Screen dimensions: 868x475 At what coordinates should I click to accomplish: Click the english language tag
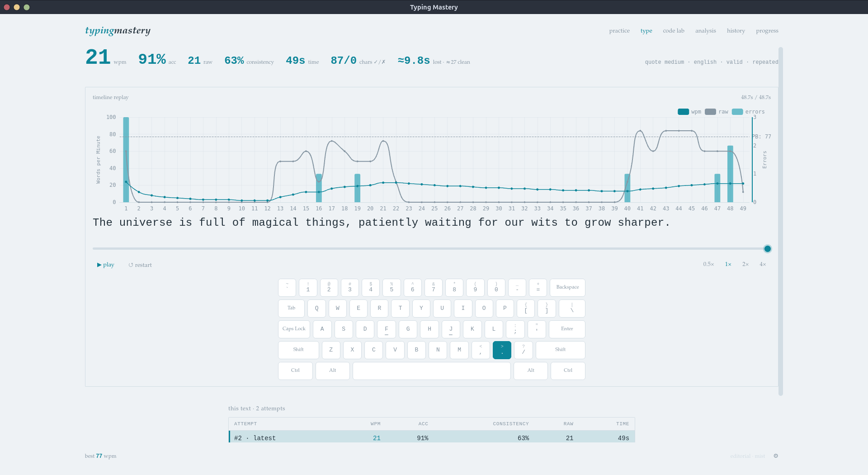[x=705, y=62]
